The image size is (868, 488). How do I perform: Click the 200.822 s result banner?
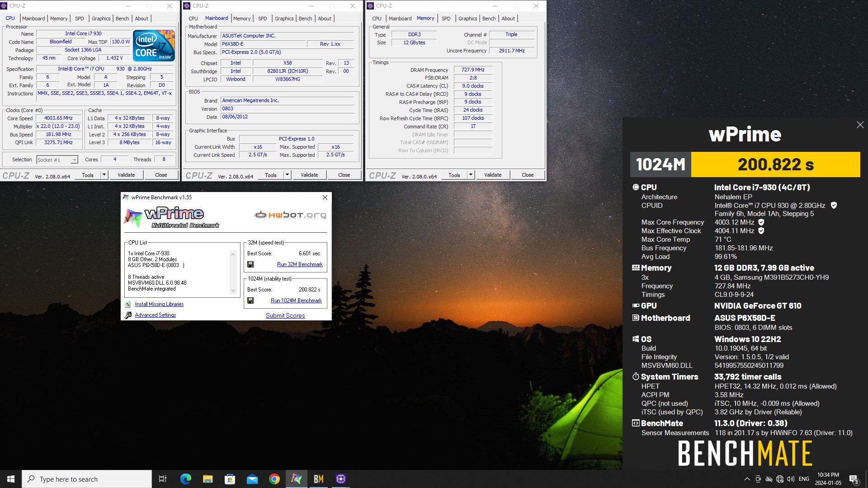(x=775, y=164)
